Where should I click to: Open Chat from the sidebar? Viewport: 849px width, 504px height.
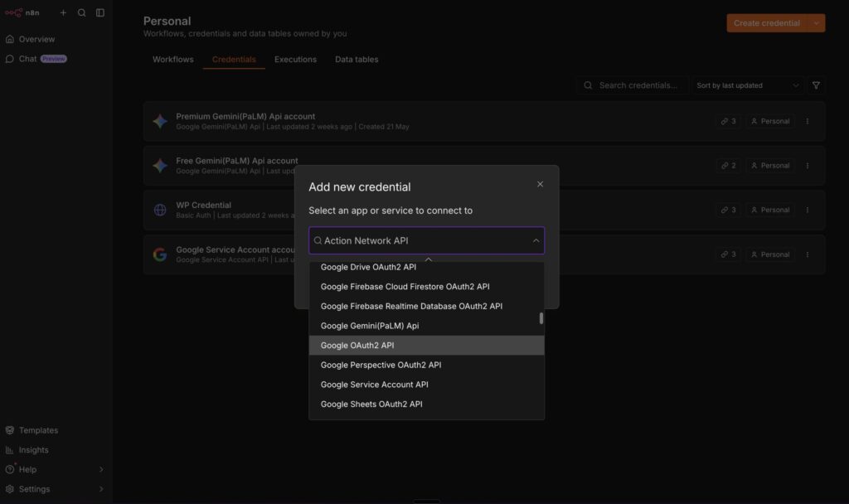click(x=56, y=59)
